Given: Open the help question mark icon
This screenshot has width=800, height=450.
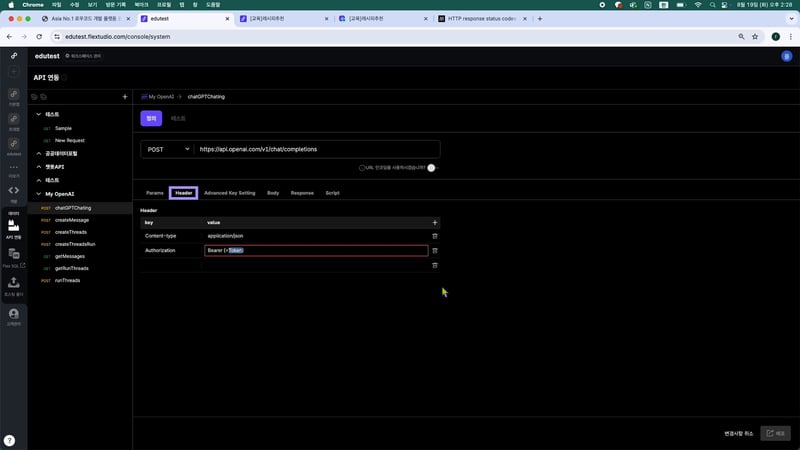Looking at the screenshot, I should coord(9,440).
